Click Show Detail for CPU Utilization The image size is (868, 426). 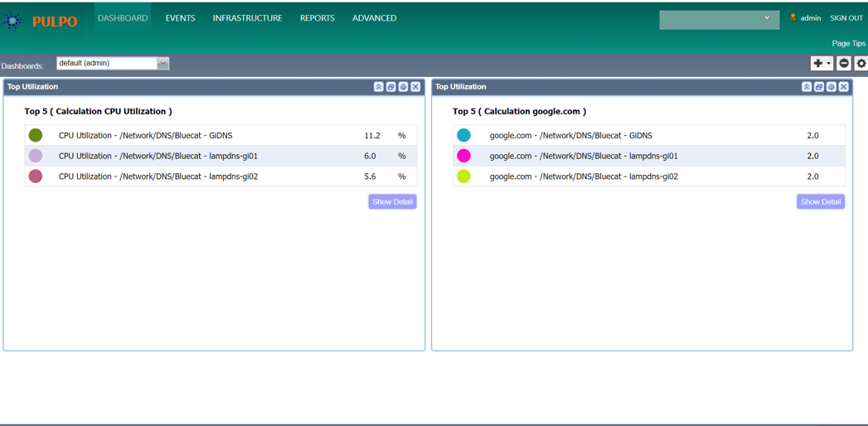pos(392,201)
